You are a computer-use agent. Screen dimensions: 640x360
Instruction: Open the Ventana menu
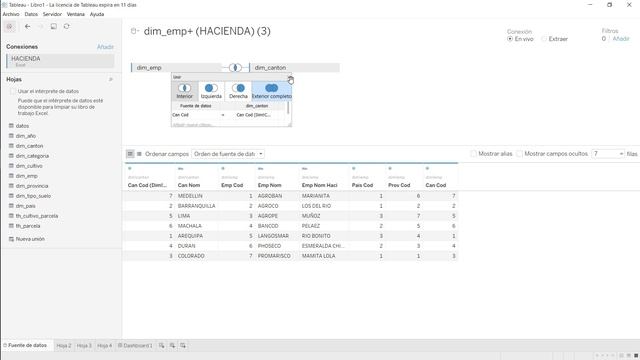(x=76, y=14)
